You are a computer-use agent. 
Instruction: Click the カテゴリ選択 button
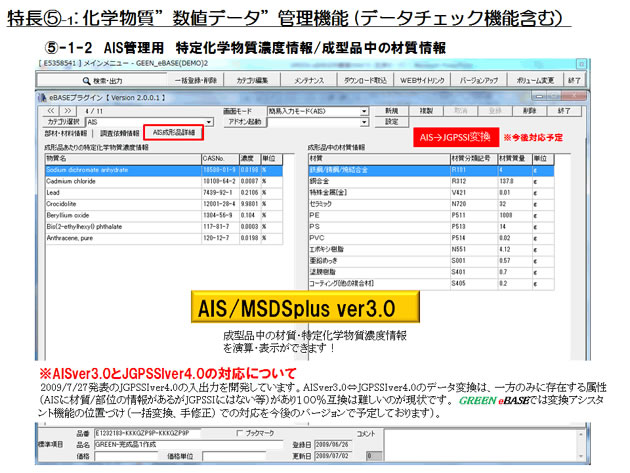click(x=63, y=122)
